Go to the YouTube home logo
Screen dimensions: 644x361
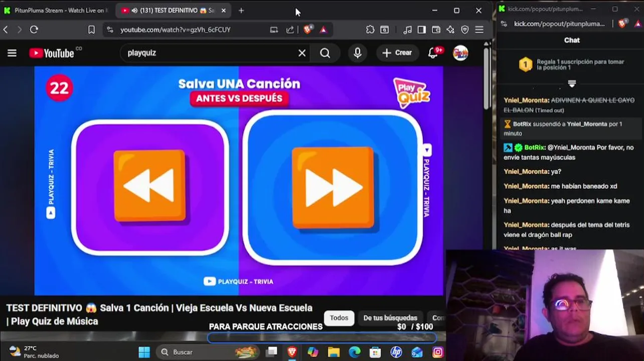pos(52,53)
